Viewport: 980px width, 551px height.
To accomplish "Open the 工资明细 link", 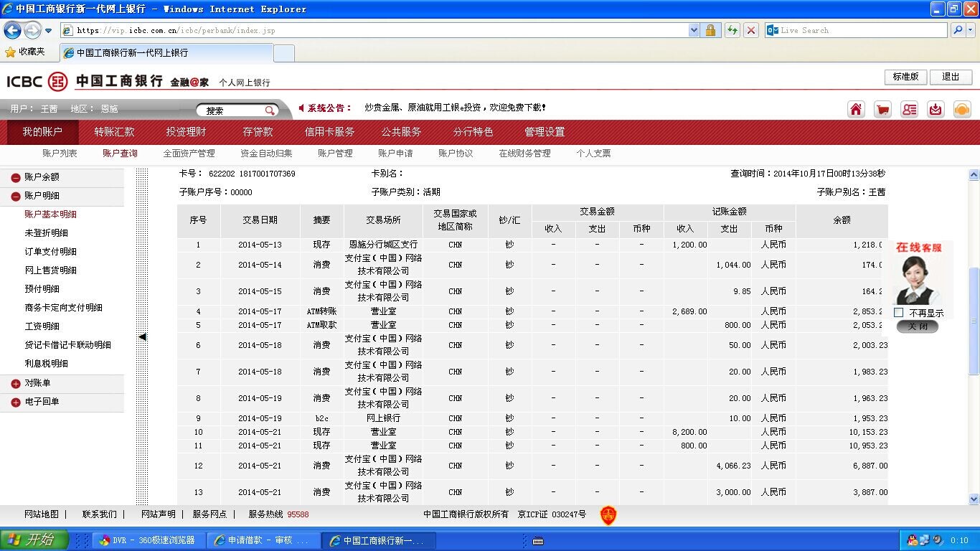I will click(42, 326).
